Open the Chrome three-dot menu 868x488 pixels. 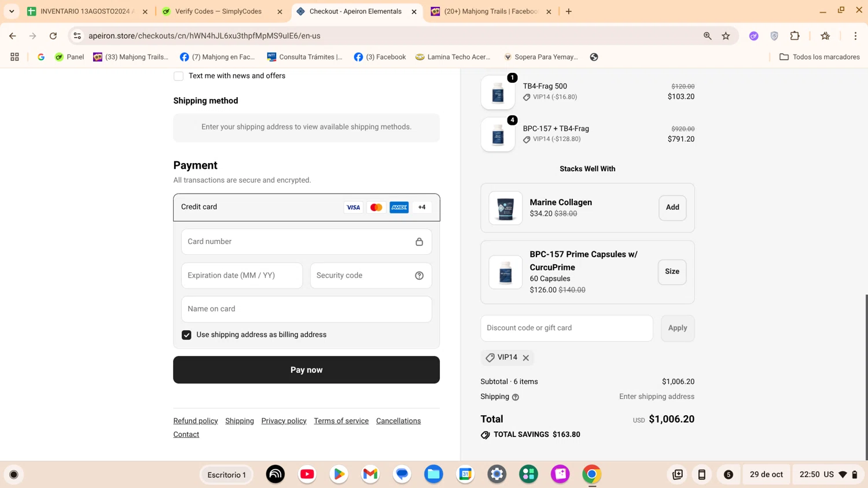click(x=855, y=36)
